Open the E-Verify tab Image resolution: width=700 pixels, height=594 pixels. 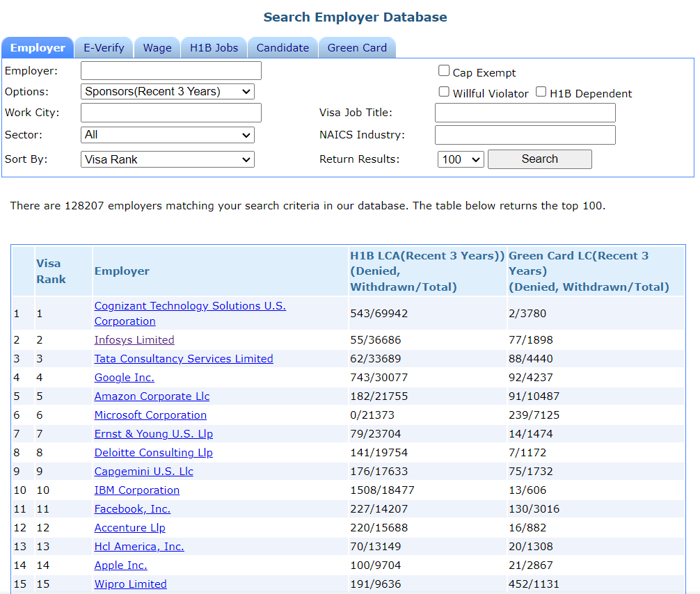(x=104, y=48)
